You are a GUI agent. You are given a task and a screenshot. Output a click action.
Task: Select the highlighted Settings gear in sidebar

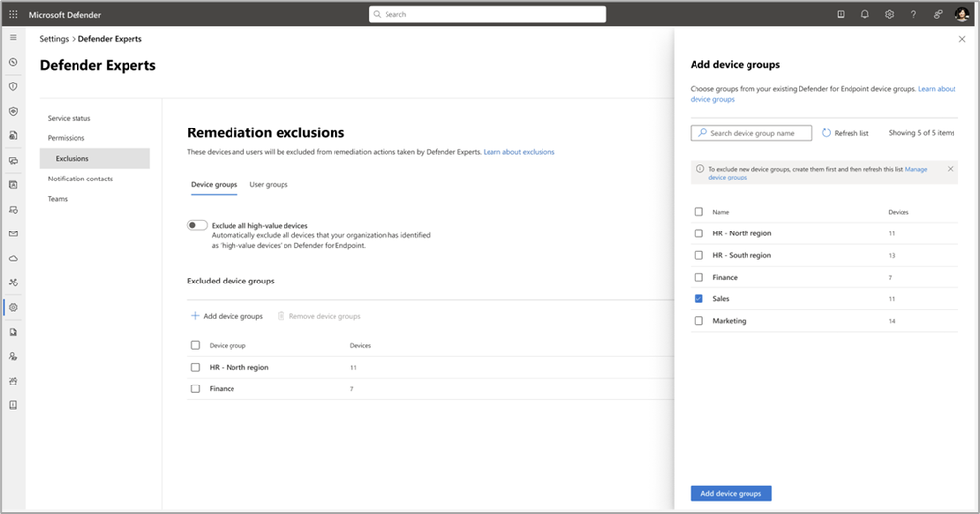[13, 307]
